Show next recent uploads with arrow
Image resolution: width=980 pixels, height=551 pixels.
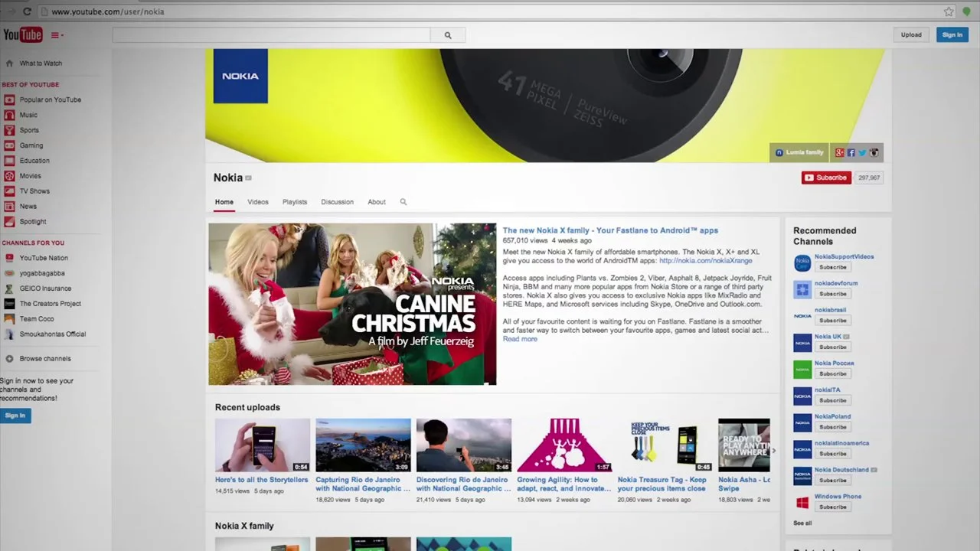[x=774, y=450]
